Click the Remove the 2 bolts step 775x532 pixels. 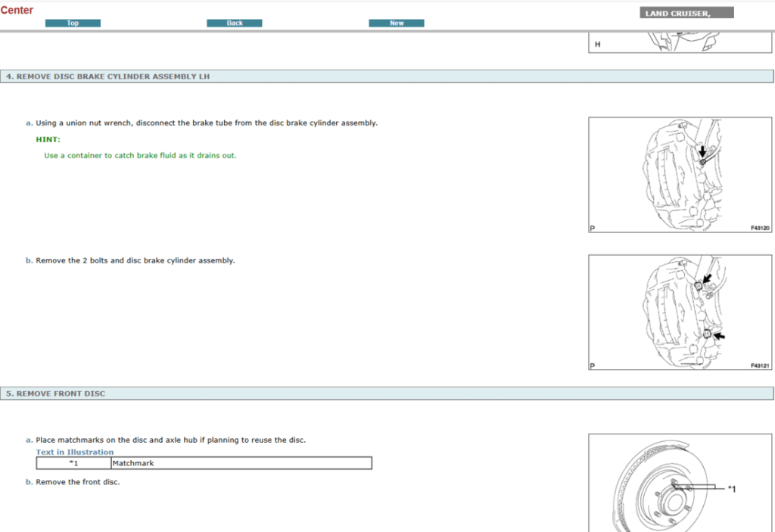pyautogui.click(x=135, y=260)
